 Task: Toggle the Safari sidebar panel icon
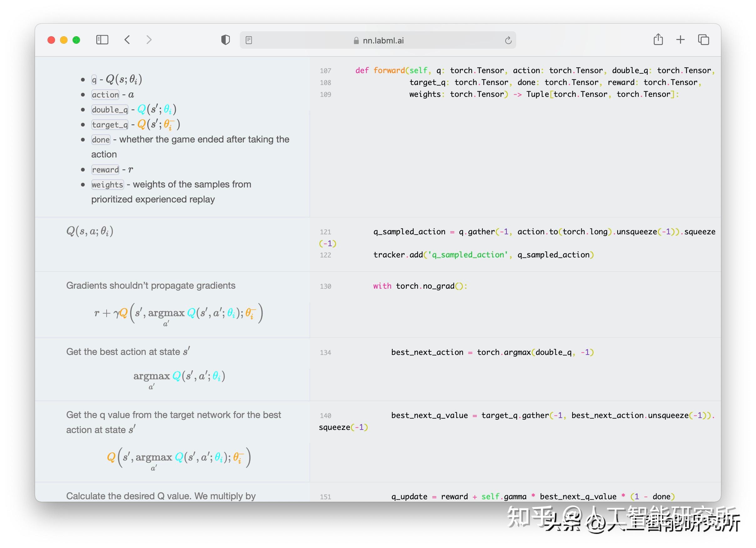coord(102,40)
